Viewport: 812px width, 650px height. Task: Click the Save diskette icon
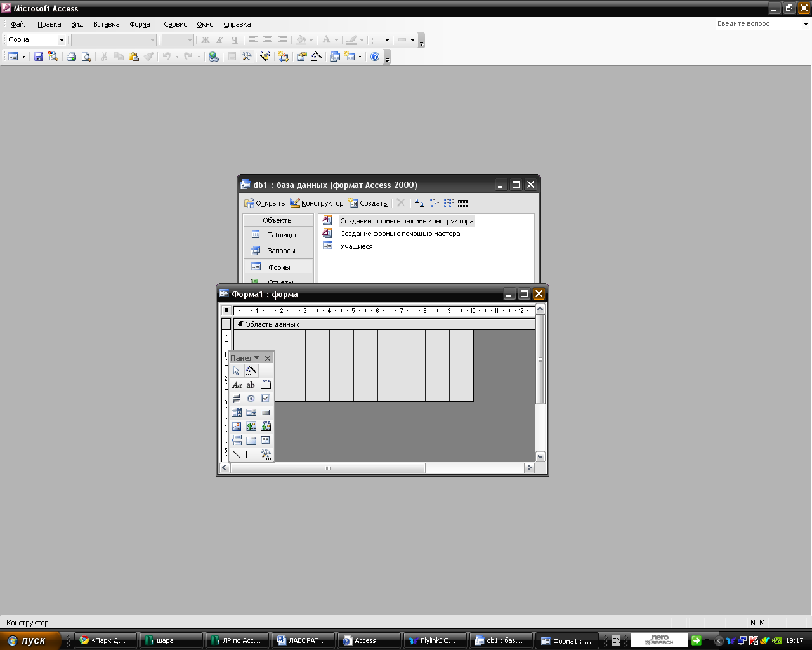39,56
